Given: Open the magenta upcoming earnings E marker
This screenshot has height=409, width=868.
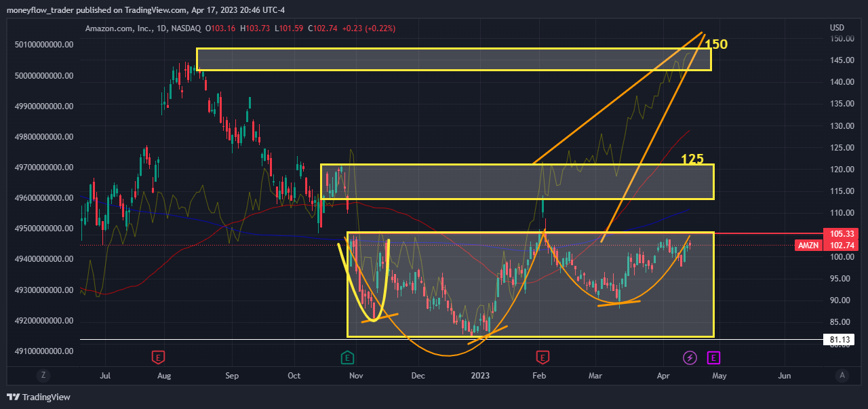Looking at the screenshot, I should [713, 357].
